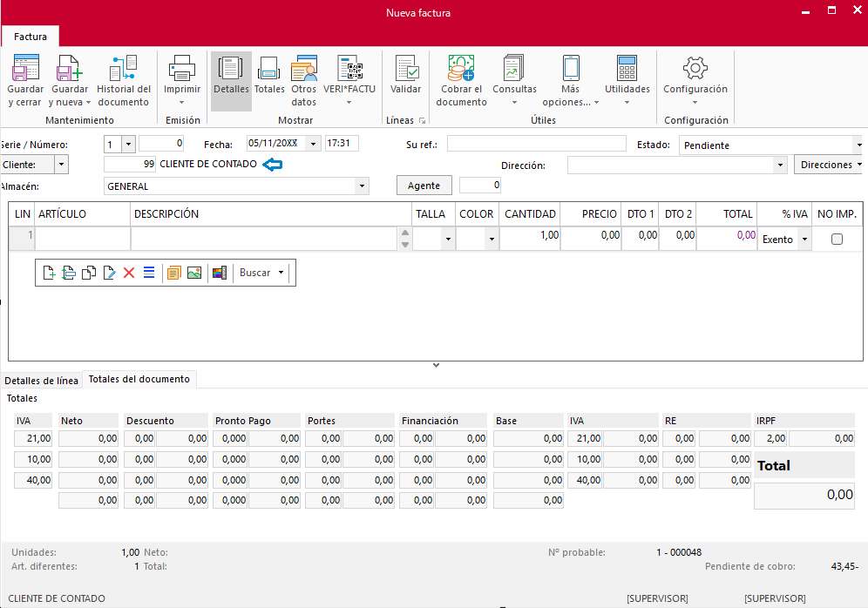Click the Su ref. input field
Viewport: 868px width, 608px height.
click(535, 144)
